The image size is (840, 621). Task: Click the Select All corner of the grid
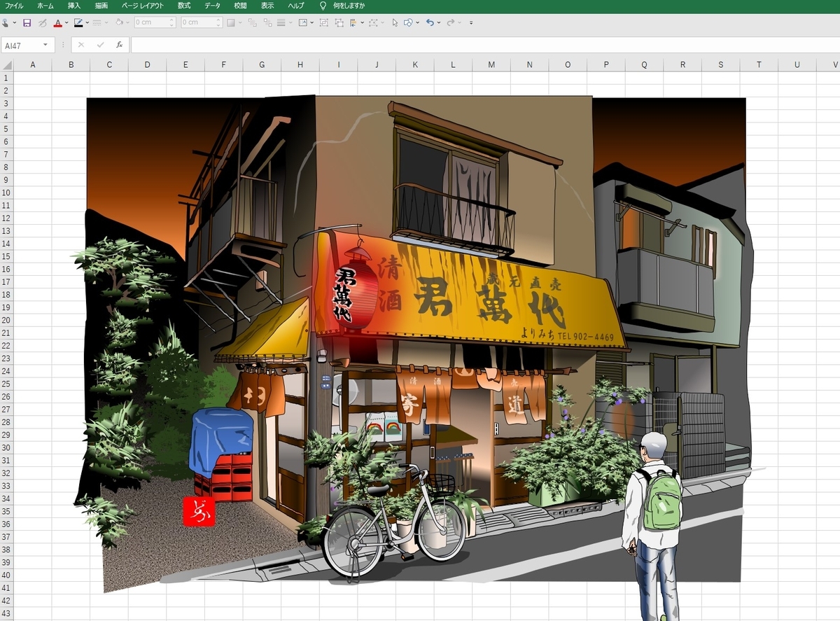pyautogui.click(x=6, y=64)
